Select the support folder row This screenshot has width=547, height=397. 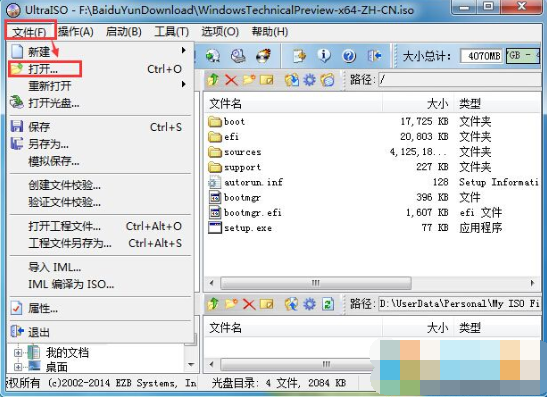372,167
